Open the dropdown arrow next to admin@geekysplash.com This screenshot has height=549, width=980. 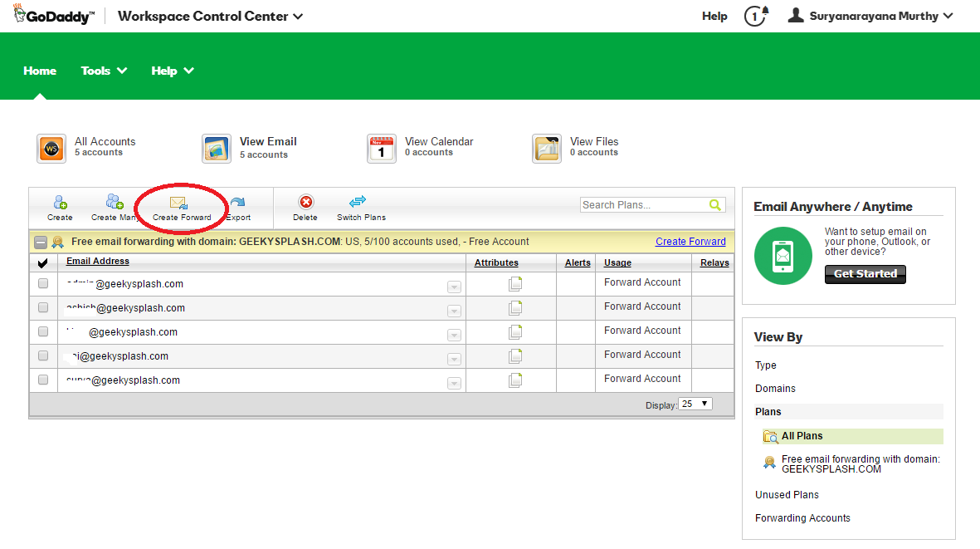[454, 287]
